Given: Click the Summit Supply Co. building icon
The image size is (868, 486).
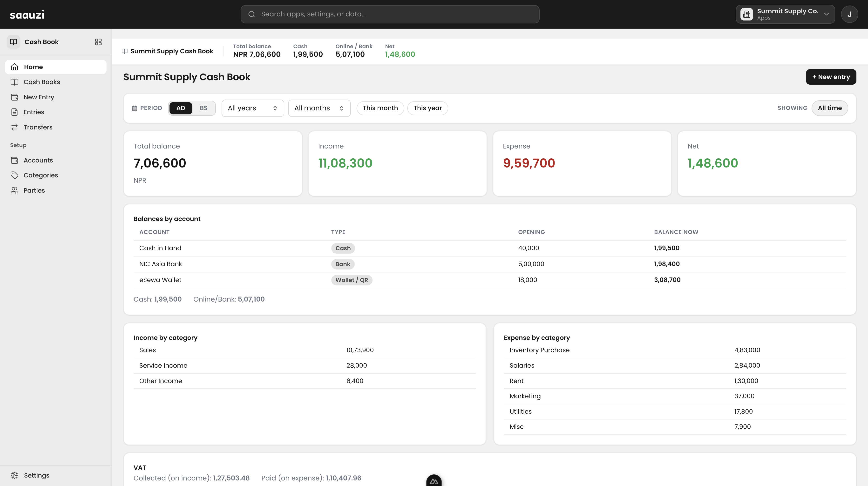Looking at the screenshot, I should (x=746, y=14).
